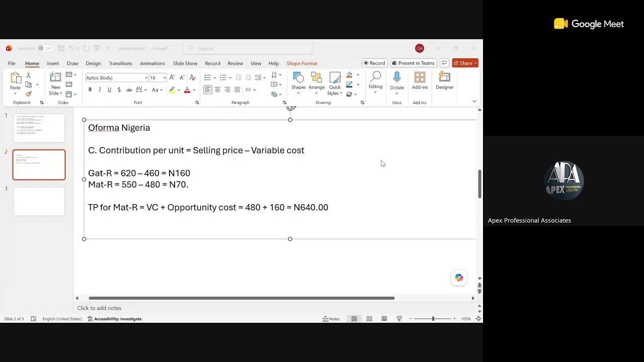This screenshot has width=644, height=362.
Task: Click the Editing magnifier icon
Action: (375, 77)
